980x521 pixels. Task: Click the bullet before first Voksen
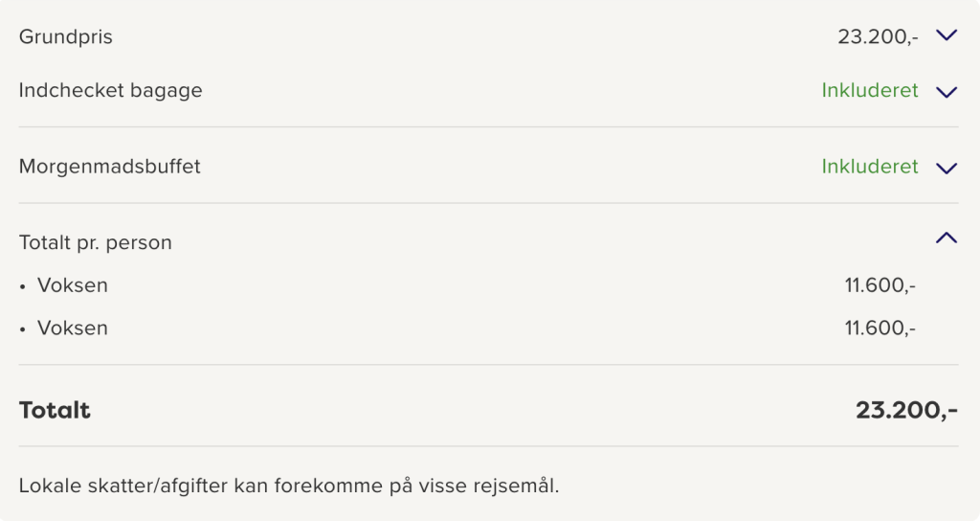click(23, 287)
